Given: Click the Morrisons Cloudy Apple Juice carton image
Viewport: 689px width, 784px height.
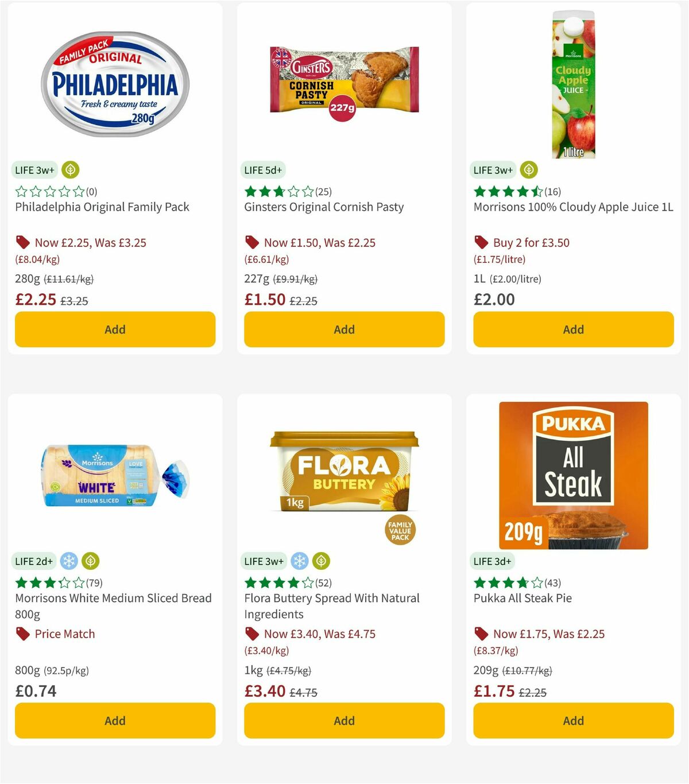Looking at the screenshot, I should 572,83.
